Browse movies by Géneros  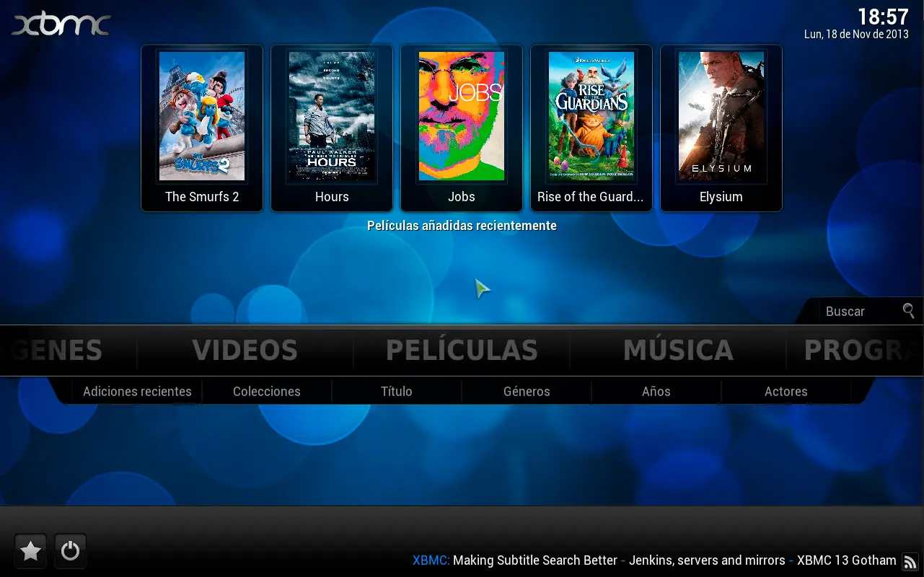click(x=527, y=392)
